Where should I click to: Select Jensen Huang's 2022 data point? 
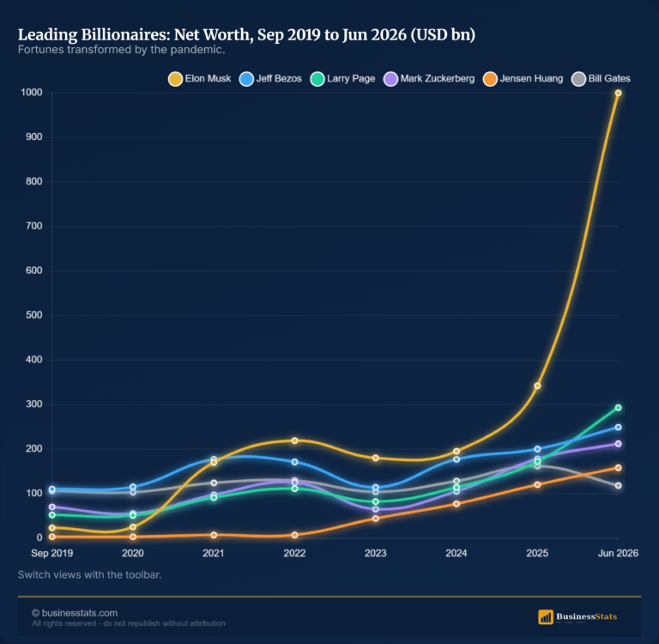coord(294,535)
